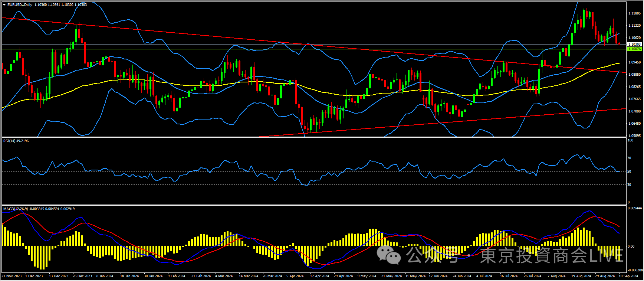
Task: Select the RSI(14) 49.2196 indicator label
Action: click(x=16, y=141)
